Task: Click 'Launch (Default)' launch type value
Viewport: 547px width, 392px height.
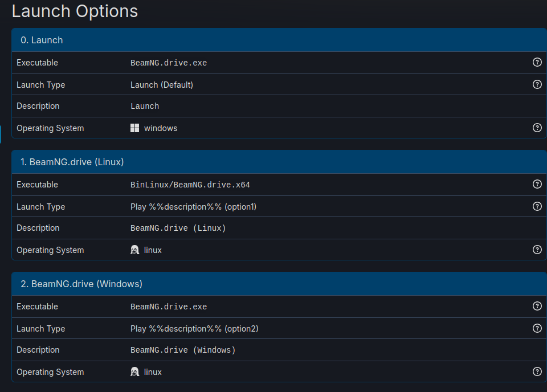Action: [161, 85]
